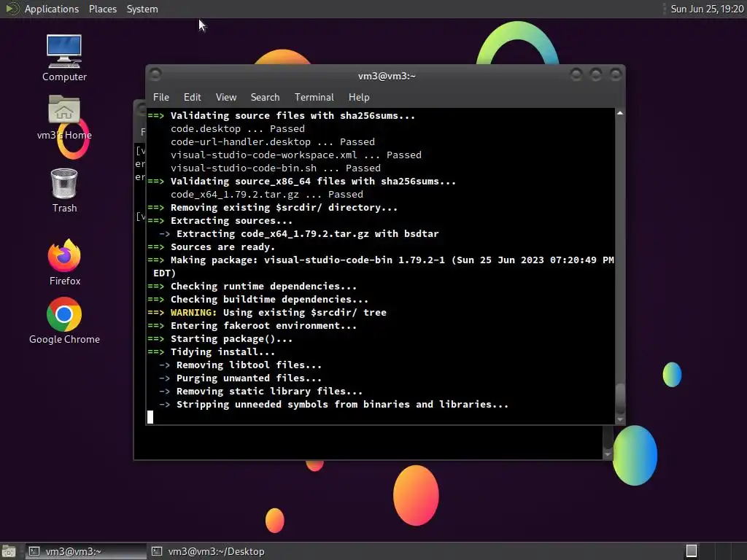The image size is (747, 560).
Task: Click the front terminal scrollbar thumb
Action: coord(620,398)
